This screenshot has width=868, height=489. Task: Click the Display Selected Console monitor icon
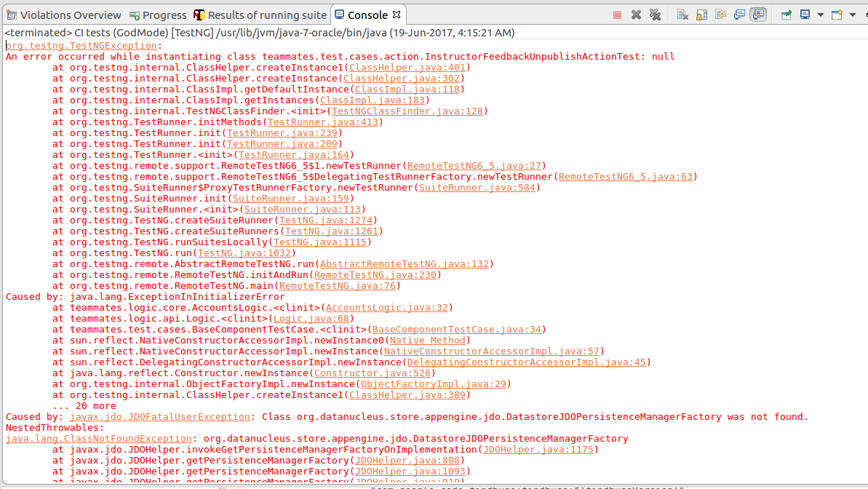point(805,15)
